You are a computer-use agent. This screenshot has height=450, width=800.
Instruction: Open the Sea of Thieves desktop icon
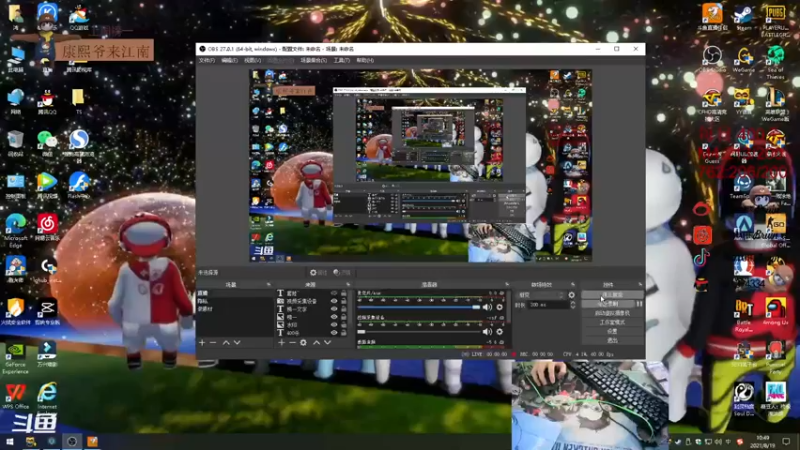click(x=775, y=62)
